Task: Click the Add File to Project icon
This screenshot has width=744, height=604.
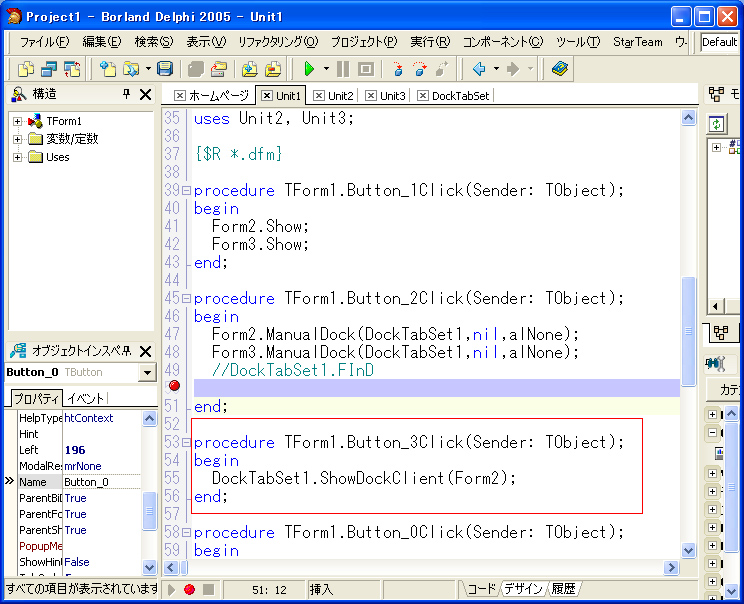Action: pyautogui.click(x=250, y=69)
